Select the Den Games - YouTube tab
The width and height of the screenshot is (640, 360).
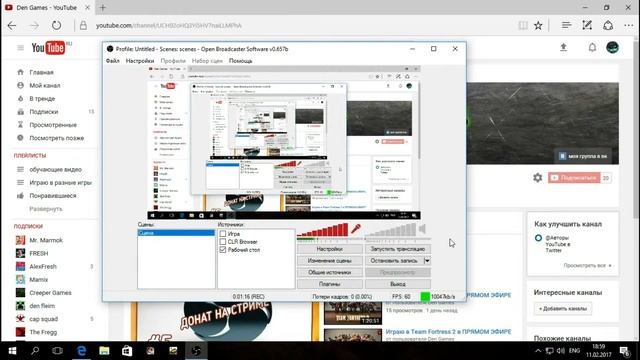tap(47, 7)
